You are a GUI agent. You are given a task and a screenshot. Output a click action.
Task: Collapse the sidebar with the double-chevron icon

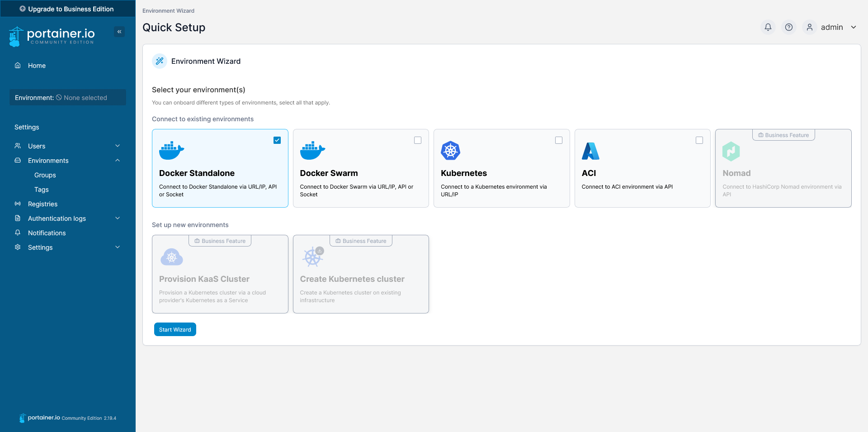119,32
